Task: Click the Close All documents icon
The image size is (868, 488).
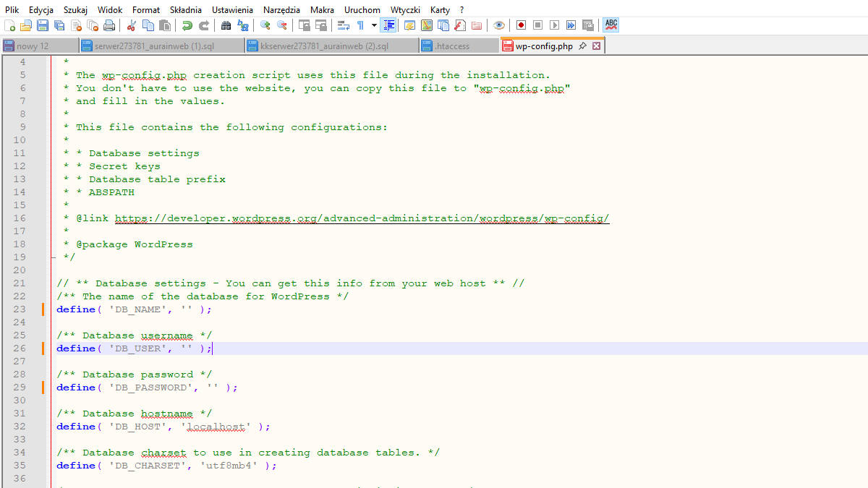Action: coord(93,25)
